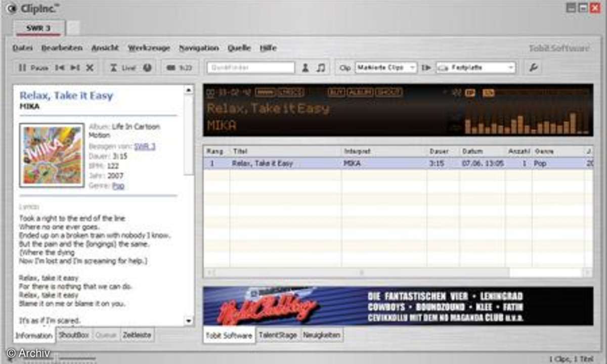Viewport: 607px width, 364px height.
Task: Select the SWR 3 station tab
Action: point(39,28)
